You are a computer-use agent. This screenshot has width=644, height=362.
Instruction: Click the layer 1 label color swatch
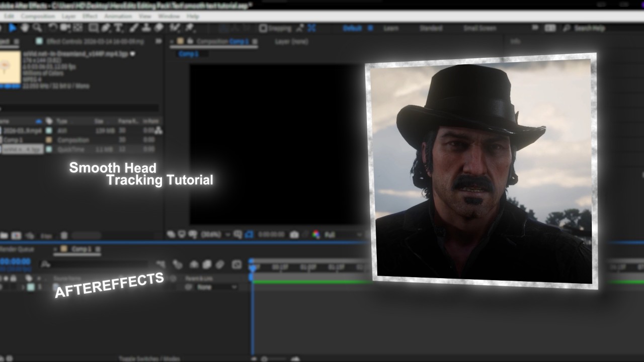(x=30, y=287)
